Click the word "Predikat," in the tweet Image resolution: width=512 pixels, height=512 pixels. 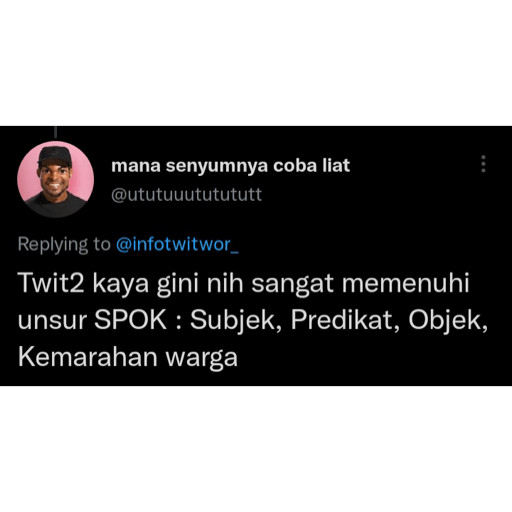coord(345,321)
